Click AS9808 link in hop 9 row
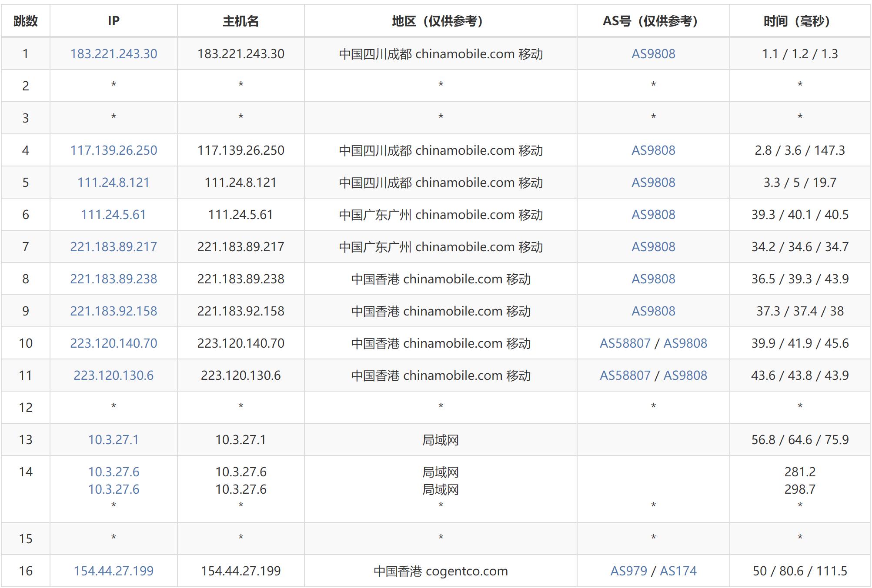 [653, 311]
